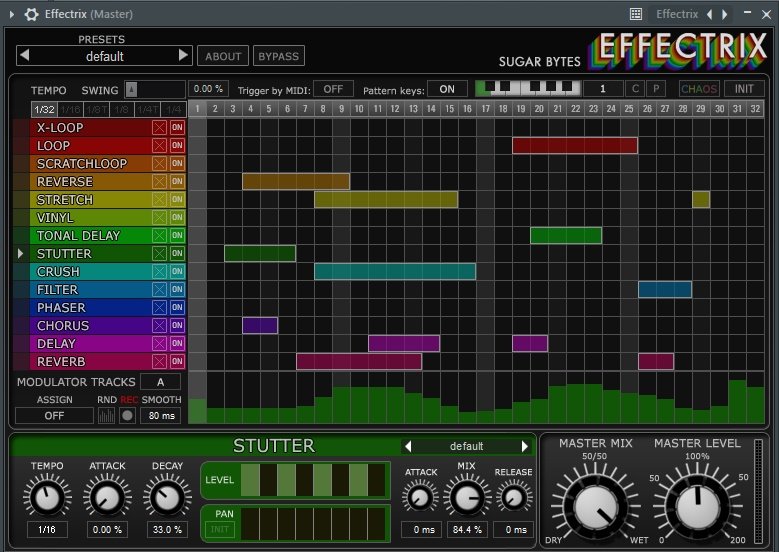Click the MASTER MIX knob
This screenshot has height=552, width=779.
(x=596, y=508)
